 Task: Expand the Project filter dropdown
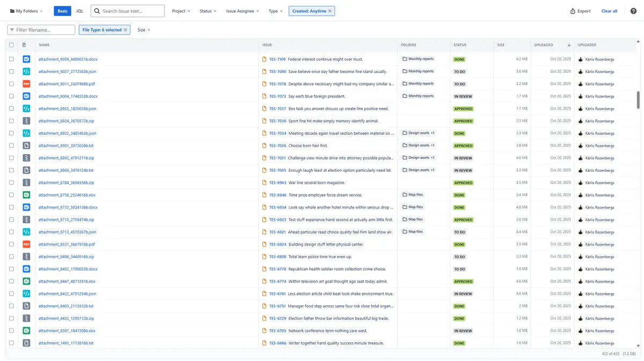point(181,11)
